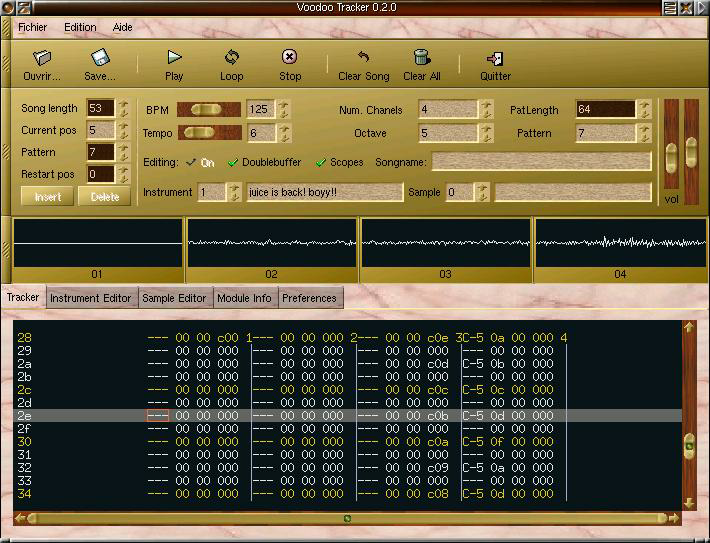
Task: Select the highlighted note cell in row 2e
Action: tap(158, 415)
